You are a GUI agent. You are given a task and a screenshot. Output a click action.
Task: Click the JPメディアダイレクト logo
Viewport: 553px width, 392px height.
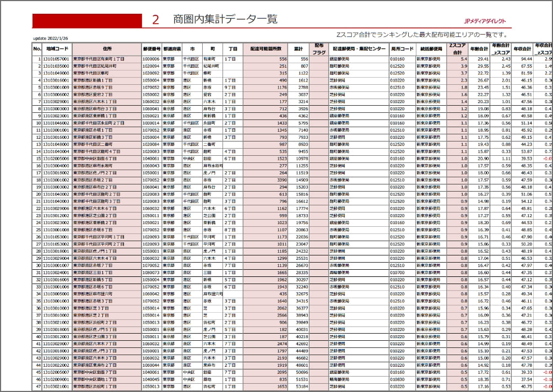(x=485, y=21)
